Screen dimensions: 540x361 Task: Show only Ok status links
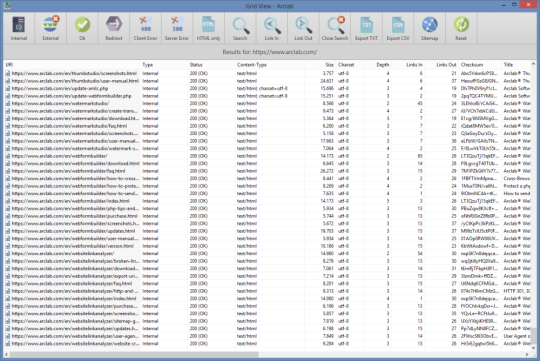(x=82, y=28)
